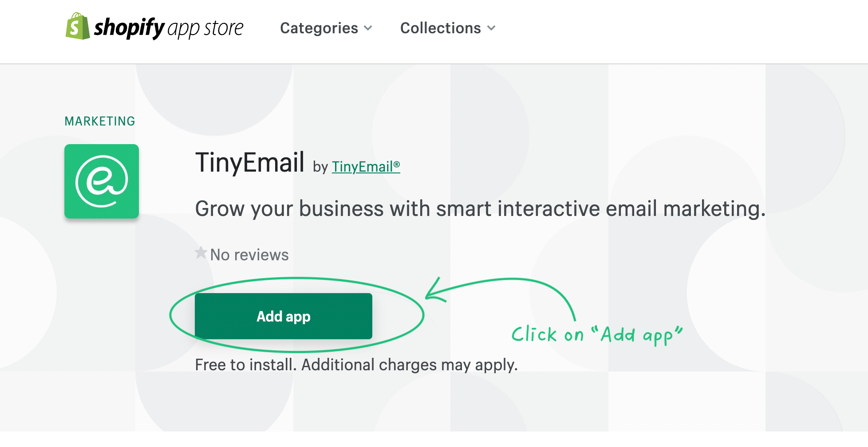Select the large TinyEmail app title
This screenshot has width=868, height=447.
[x=250, y=162]
